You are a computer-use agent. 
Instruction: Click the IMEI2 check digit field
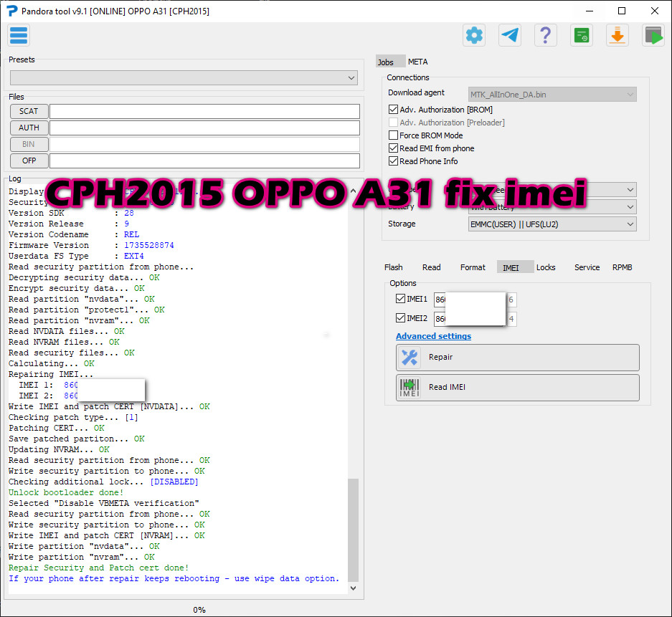click(x=511, y=319)
